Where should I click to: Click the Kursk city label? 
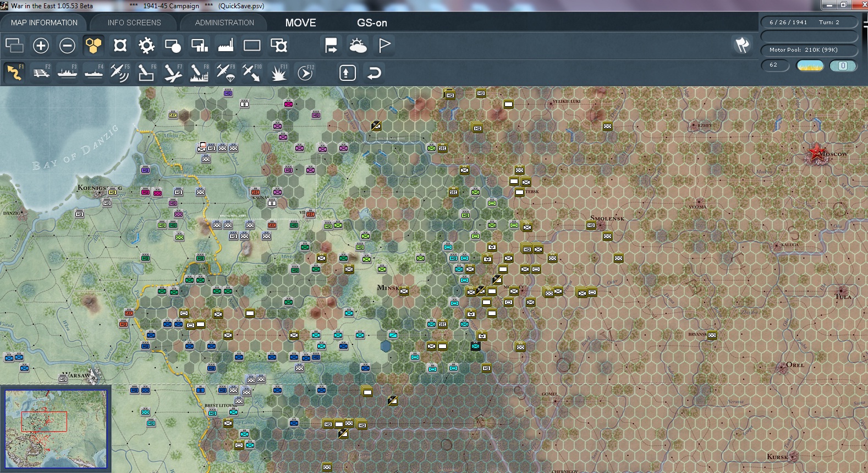tap(777, 457)
